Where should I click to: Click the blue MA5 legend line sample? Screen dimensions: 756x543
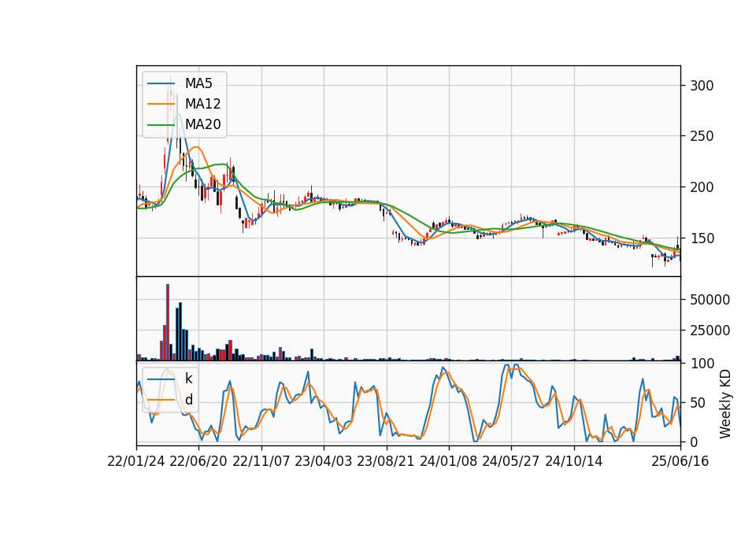[x=161, y=83]
